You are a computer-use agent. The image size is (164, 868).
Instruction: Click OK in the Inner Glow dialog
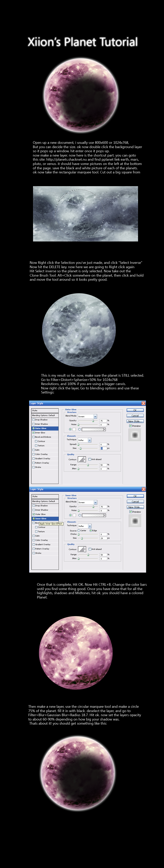(135, 496)
